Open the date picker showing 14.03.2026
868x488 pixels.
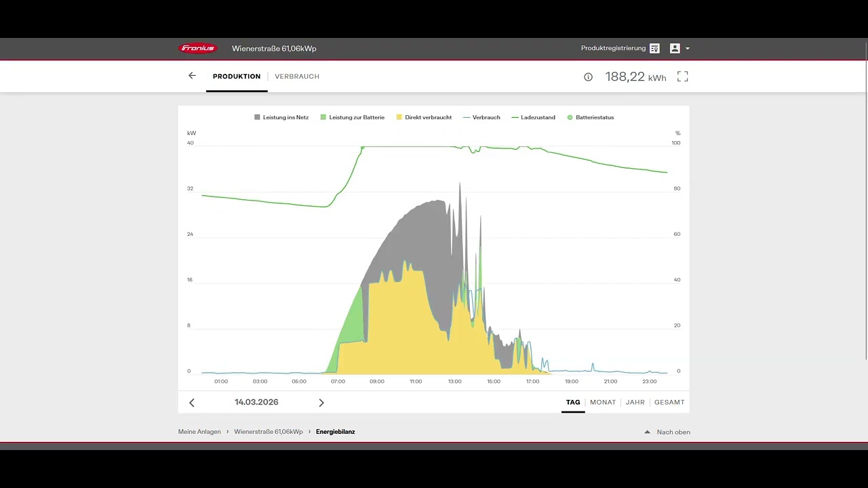click(x=256, y=402)
